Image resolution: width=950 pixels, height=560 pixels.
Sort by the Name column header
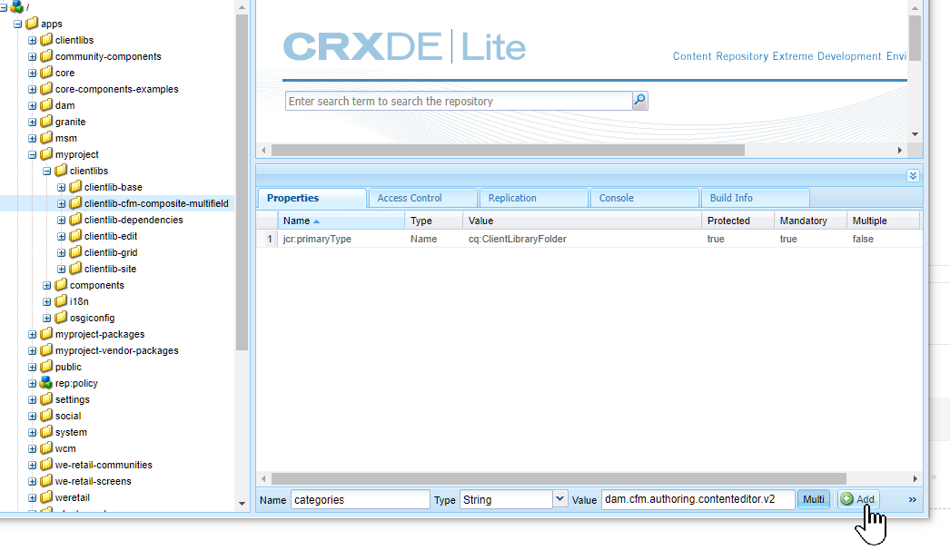coord(341,221)
